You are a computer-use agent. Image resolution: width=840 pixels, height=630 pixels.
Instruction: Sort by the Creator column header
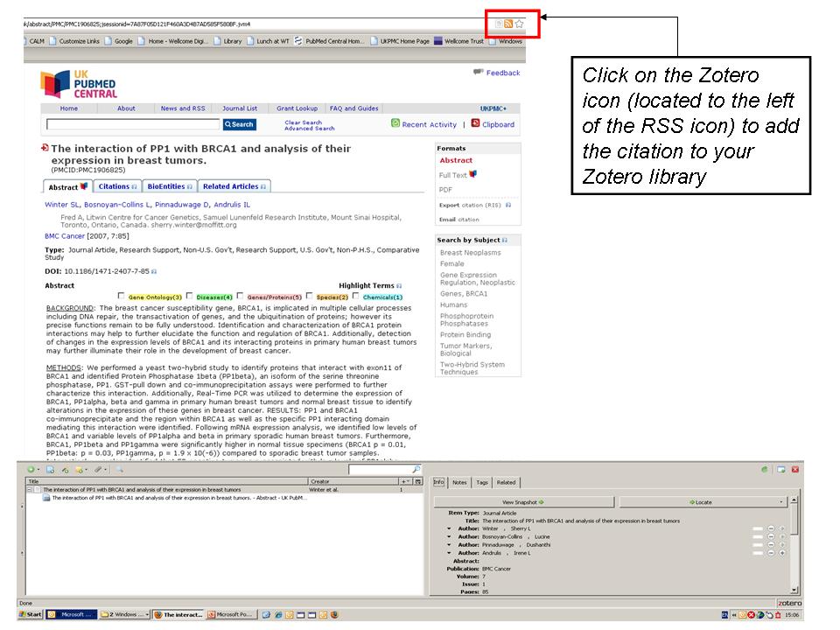click(x=353, y=481)
